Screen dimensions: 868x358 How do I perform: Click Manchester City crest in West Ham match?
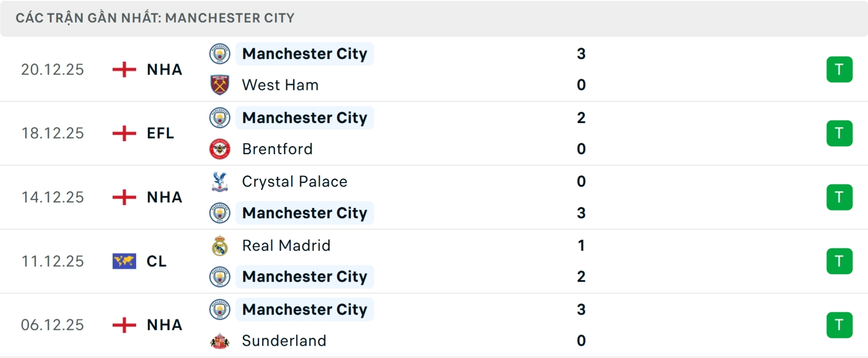220,54
